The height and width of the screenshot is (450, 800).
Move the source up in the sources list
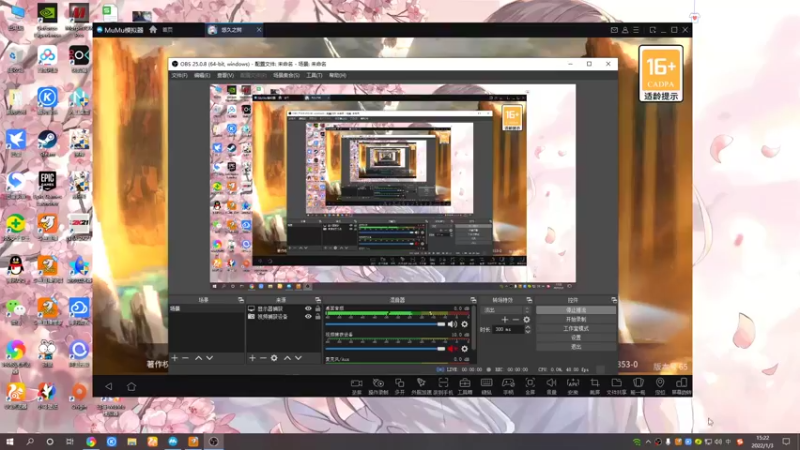[x=287, y=358]
